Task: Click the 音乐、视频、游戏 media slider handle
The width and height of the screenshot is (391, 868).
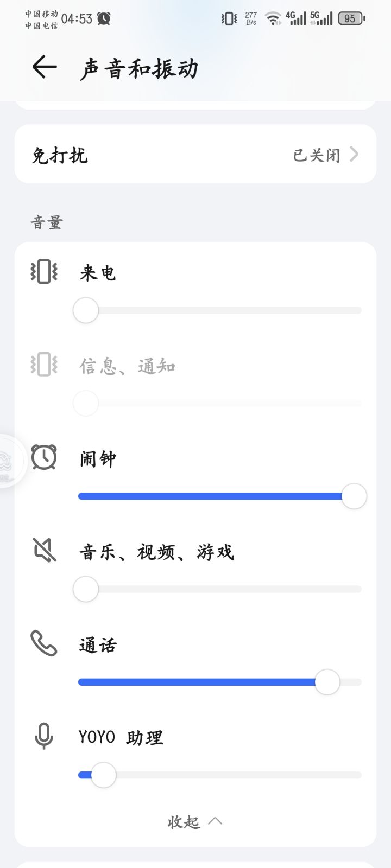Action: (x=86, y=589)
